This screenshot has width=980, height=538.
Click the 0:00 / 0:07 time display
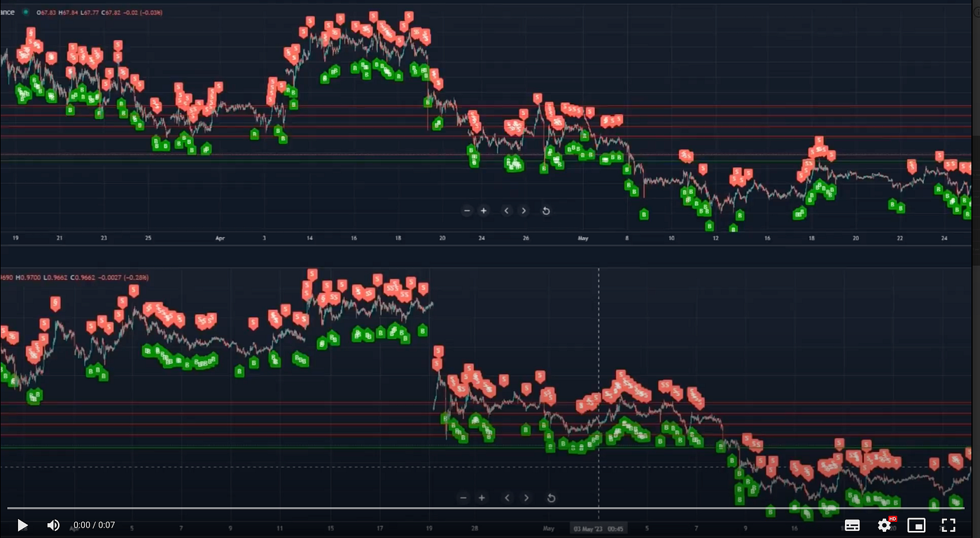[x=94, y=525]
